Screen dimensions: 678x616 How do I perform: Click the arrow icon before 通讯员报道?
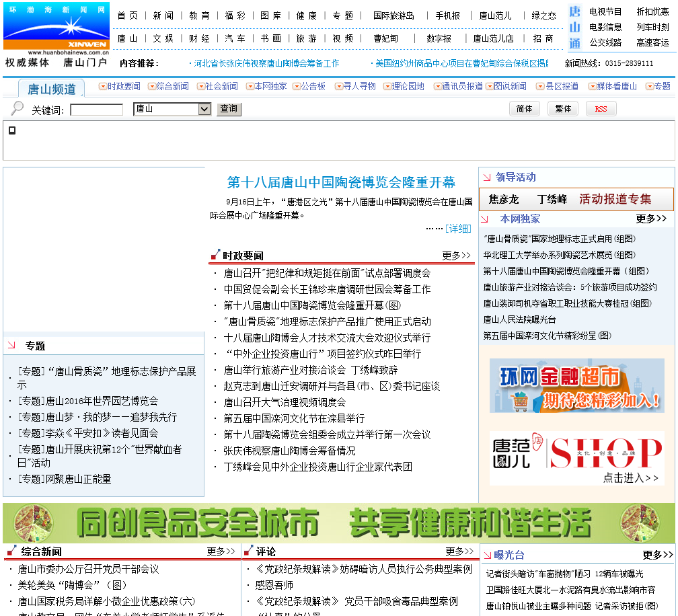tap(437, 87)
